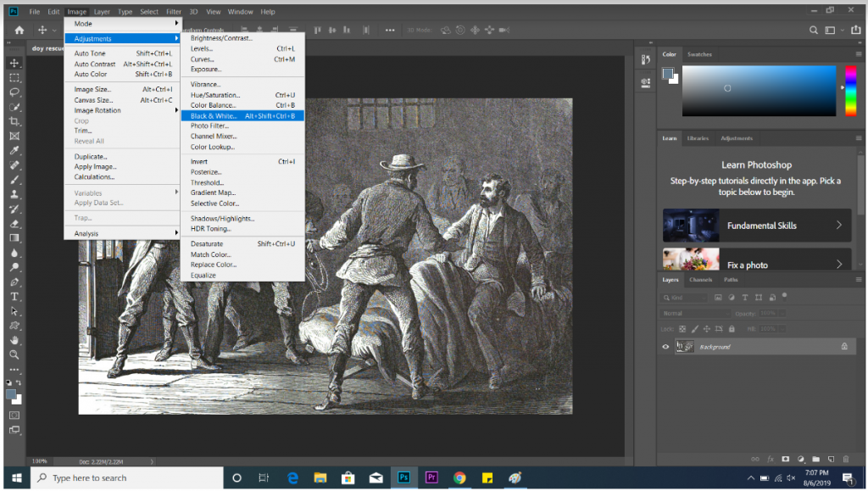Hide the Background layer
The height and width of the screenshot is (491, 868).
coord(665,346)
